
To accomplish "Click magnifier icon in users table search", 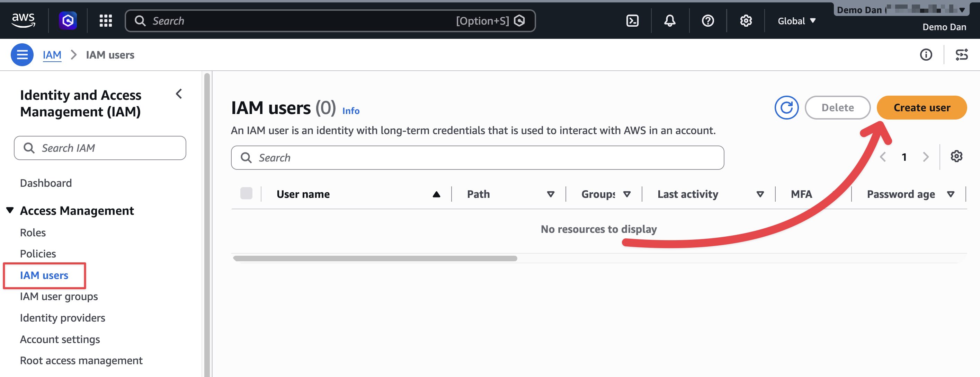I will point(246,158).
